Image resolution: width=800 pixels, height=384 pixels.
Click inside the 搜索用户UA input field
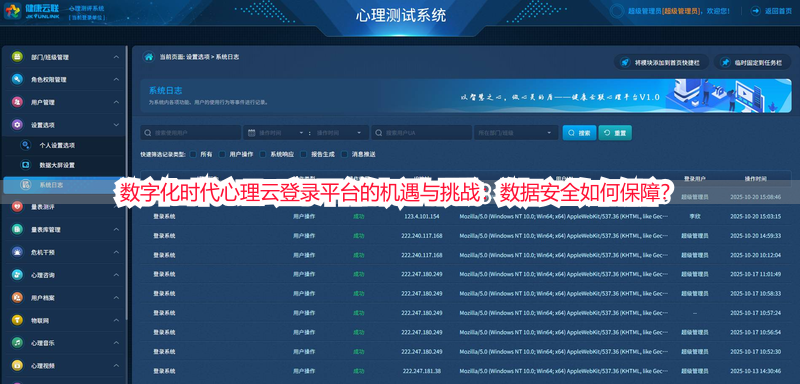[421, 133]
